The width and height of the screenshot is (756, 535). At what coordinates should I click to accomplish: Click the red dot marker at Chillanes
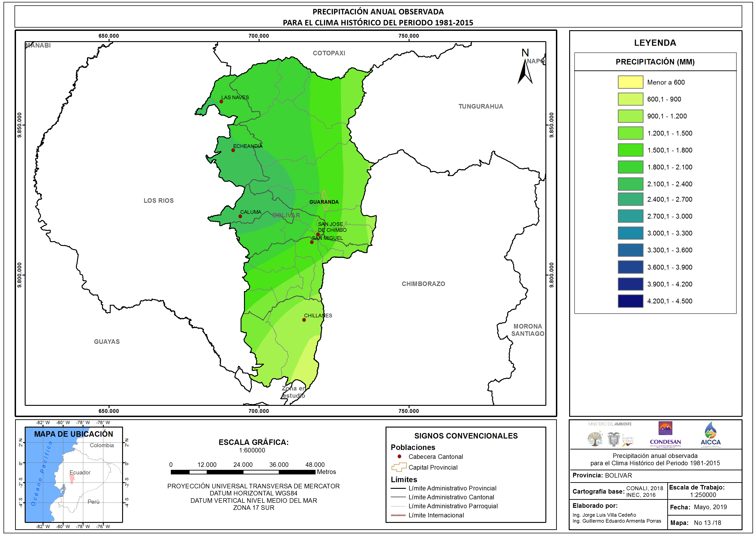(x=304, y=320)
